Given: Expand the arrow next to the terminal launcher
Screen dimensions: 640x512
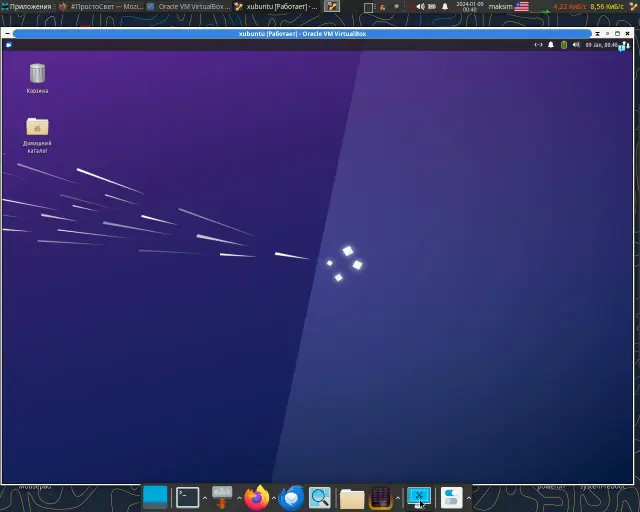Looking at the screenshot, I should pos(205,498).
